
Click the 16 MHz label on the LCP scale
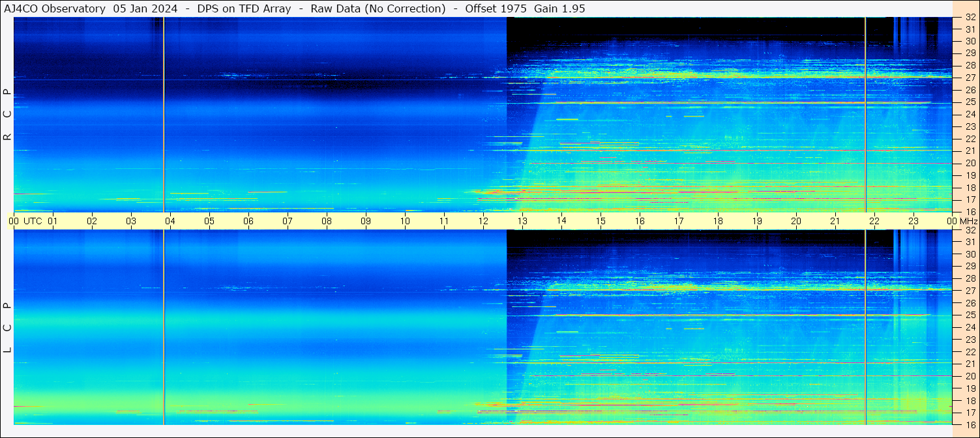click(x=970, y=424)
